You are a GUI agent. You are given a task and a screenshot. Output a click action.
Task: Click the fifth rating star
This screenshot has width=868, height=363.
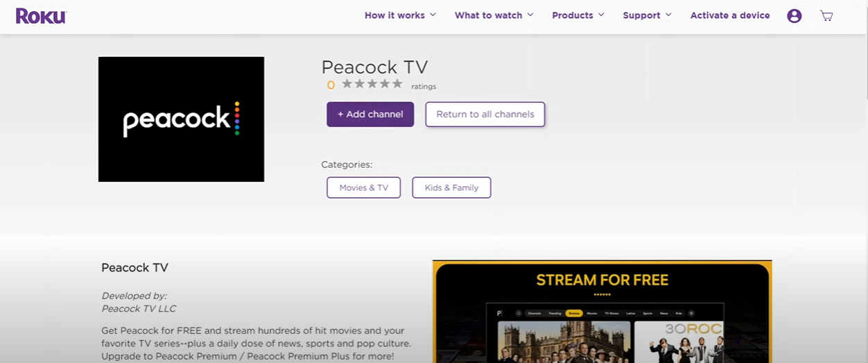[397, 84]
